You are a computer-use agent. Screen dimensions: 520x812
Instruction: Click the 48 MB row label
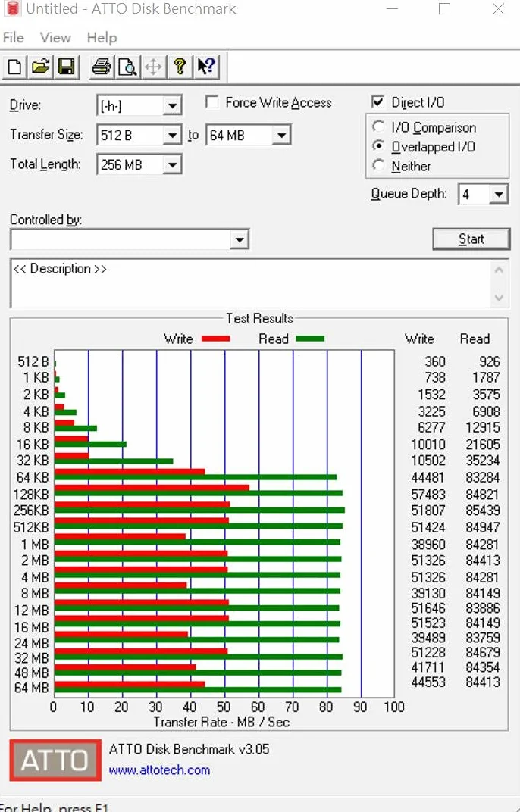click(x=32, y=673)
